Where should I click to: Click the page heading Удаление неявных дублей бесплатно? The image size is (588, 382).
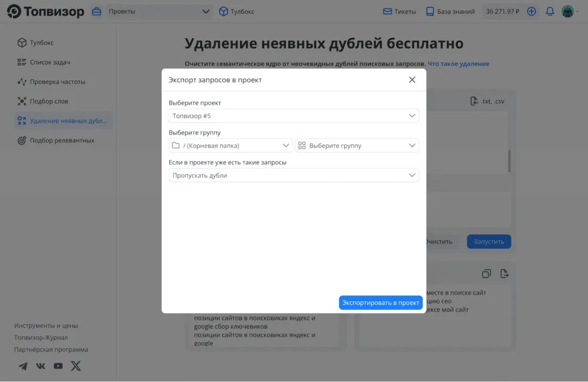point(323,43)
